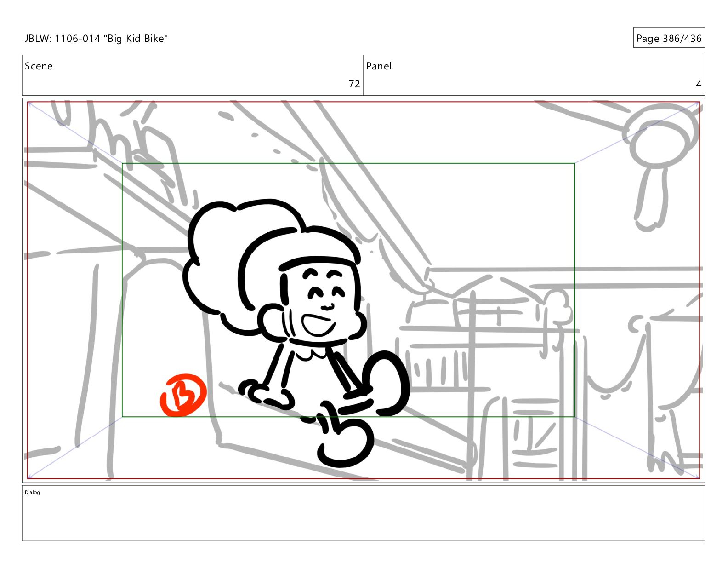The width and height of the screenshot is (728, 563).
Task: Click the red circled B mark
Action: 183,395
